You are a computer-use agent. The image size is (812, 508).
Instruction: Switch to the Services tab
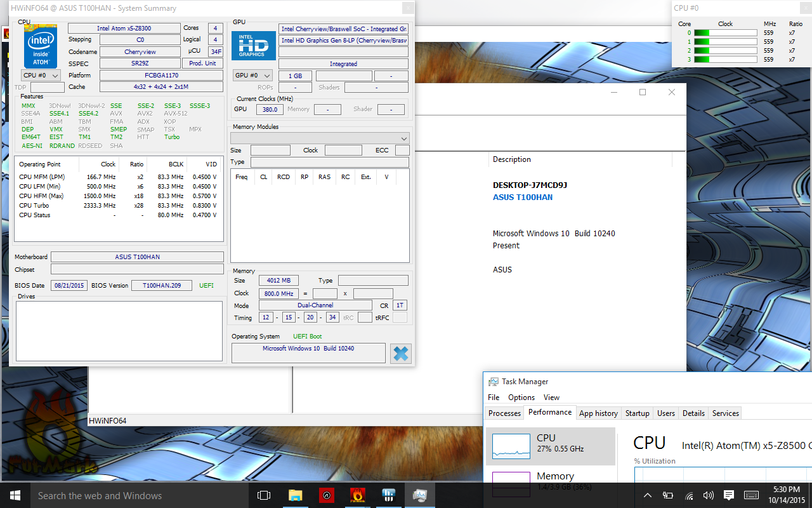726,413
